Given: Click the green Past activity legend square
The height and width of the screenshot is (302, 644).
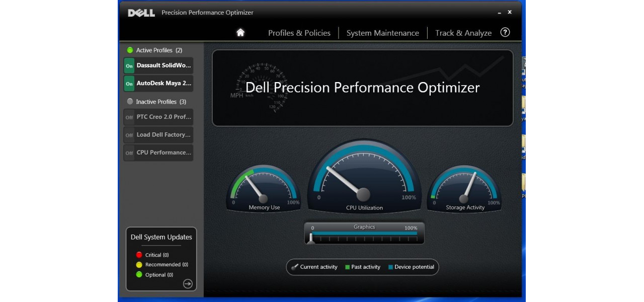Looking at the screenshot, I should (348, 267).
